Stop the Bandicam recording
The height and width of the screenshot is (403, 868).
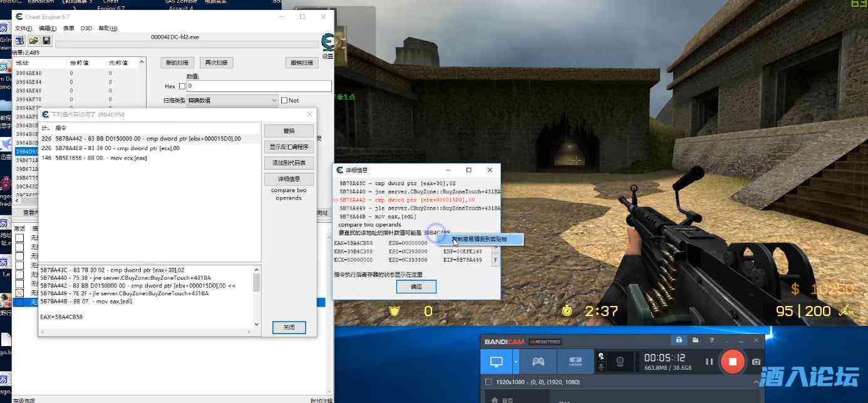pyautogui.click(x=731, y=362)
